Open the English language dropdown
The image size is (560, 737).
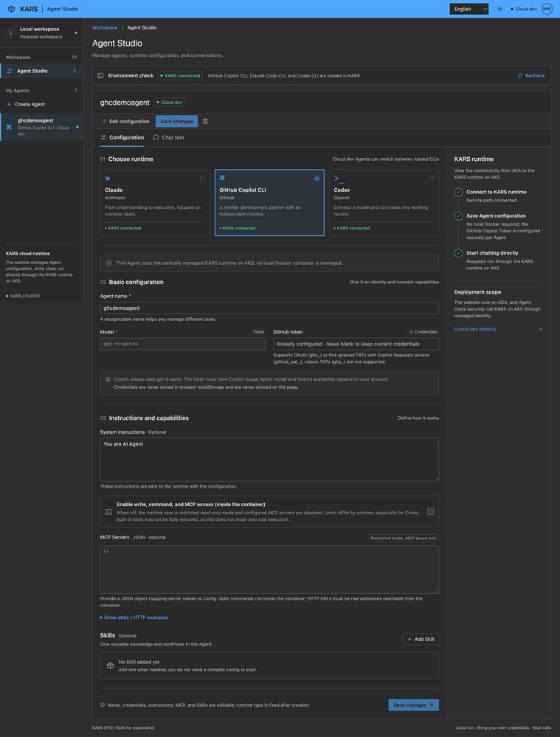click(x=469, y=9)
